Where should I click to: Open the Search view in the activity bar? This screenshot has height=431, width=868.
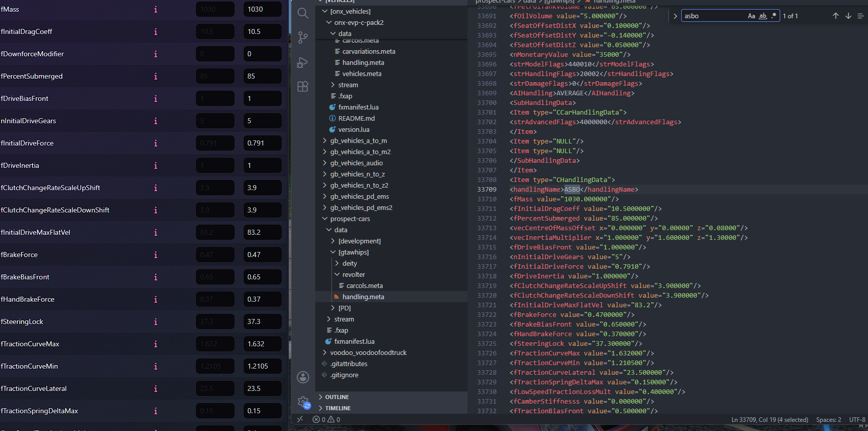pyautogui.click(x=303, y=13)
